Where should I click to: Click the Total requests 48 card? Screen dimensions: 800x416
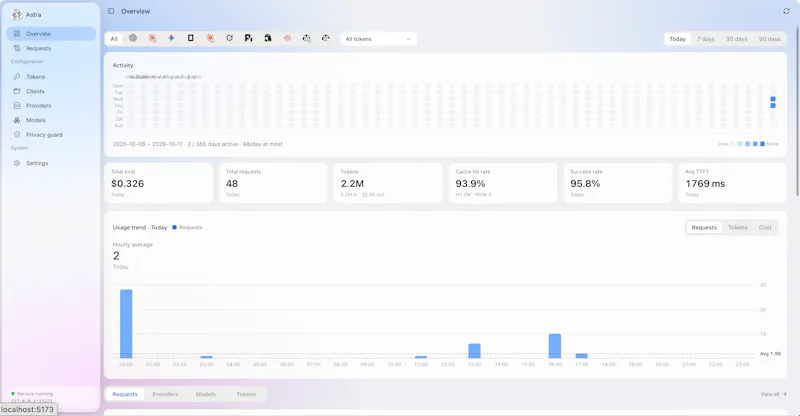[273, 183]
